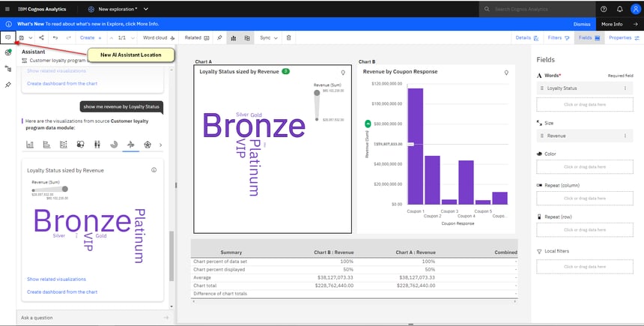Open the pinned items icon in left sidebar
Viewport: 644px width, 326px height.
pos(7,85)
